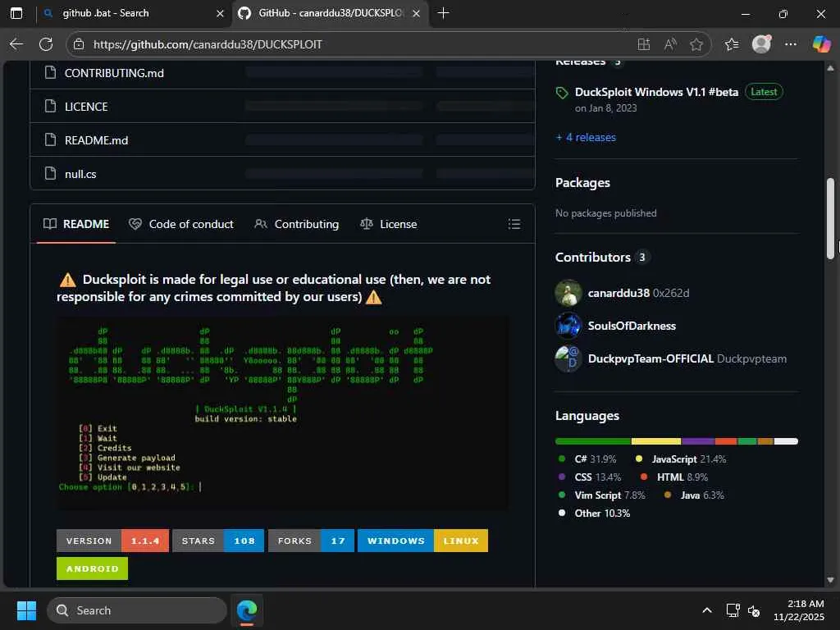Open the DuckpvpTeam-OFFICIAL contributor profile
The width and height of the screenshot is (840, 630).
(x=651, y=358)
